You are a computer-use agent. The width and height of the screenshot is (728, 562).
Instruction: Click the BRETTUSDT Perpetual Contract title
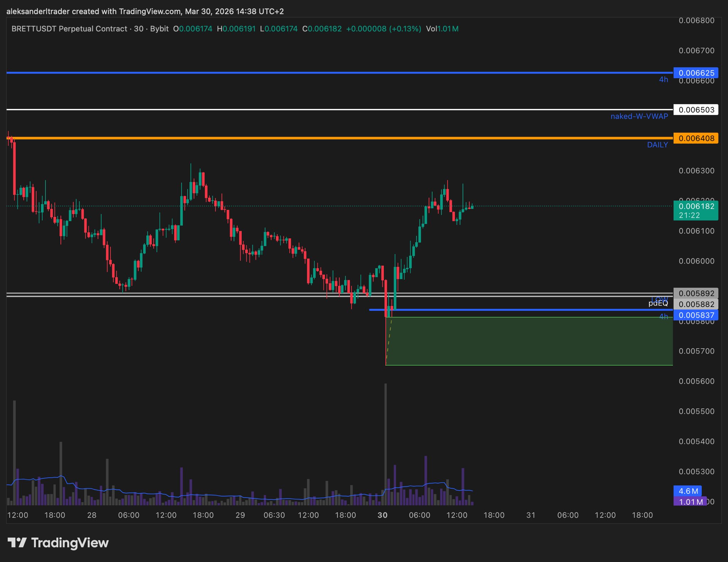click(69, 29)
